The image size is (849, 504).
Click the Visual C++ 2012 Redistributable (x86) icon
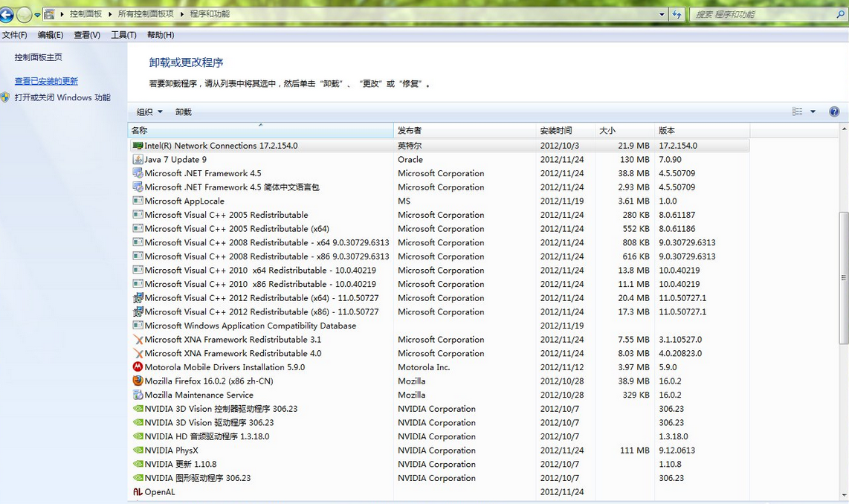coord(138,311)
